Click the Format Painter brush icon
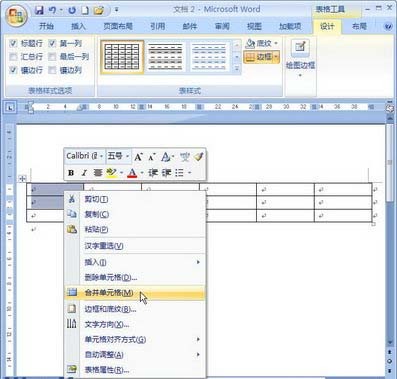The height and width of the screenshot is (379, 397). pos(199,156)
